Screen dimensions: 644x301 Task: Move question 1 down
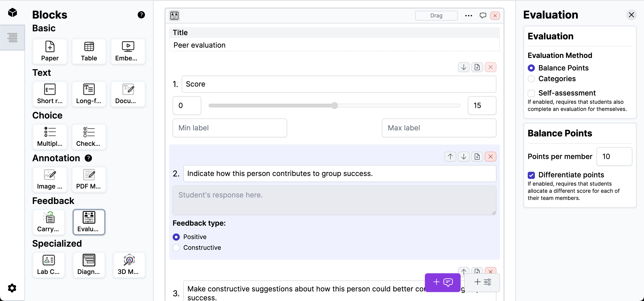tap(464, 67)
